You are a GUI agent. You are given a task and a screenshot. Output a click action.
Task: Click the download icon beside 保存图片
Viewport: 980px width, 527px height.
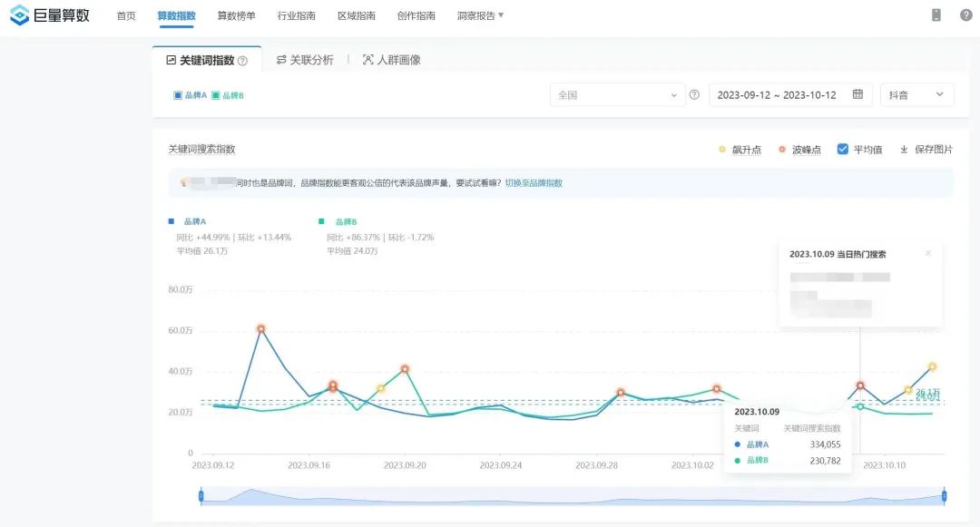point(902,149)
